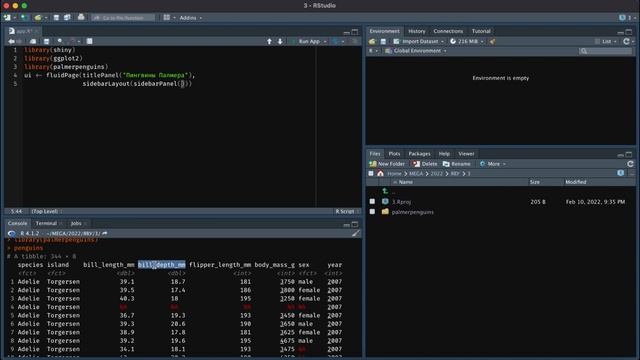Toggle the select-all files checkbox
The image size is (640, 360).
[x=371, y=173]
